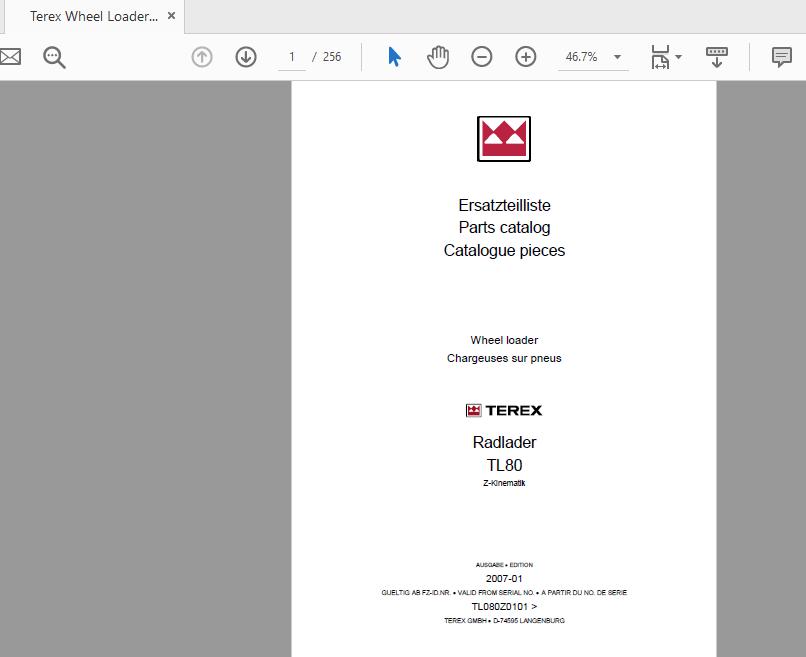Click the 'TL80' model text
The width and height of the screenshot is (806, 657).
click(x=504, y=465)
